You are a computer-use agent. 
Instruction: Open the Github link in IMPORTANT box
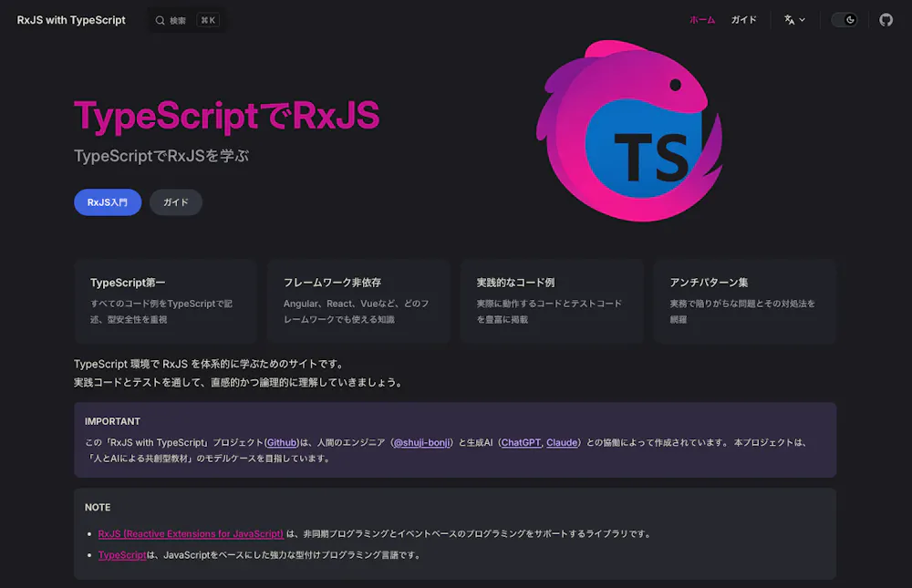282,442
